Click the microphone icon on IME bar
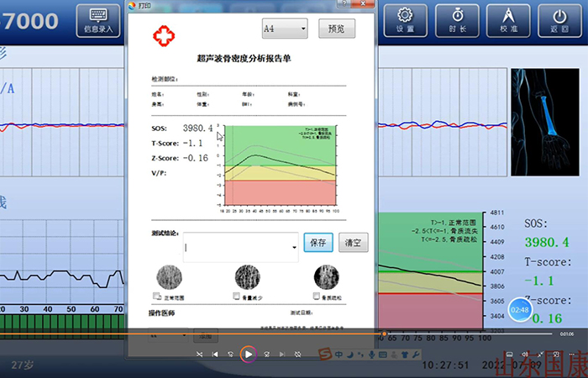The height and width of the screenshot is (378, 588). click(x=371, y=354)
